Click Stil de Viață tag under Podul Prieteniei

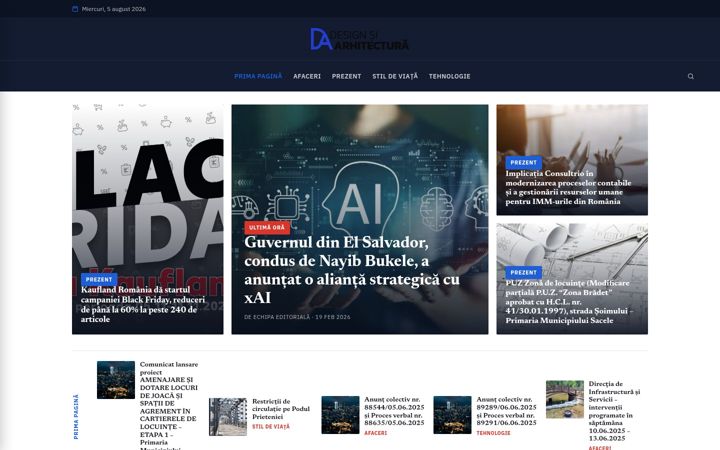tap(271, 427)
